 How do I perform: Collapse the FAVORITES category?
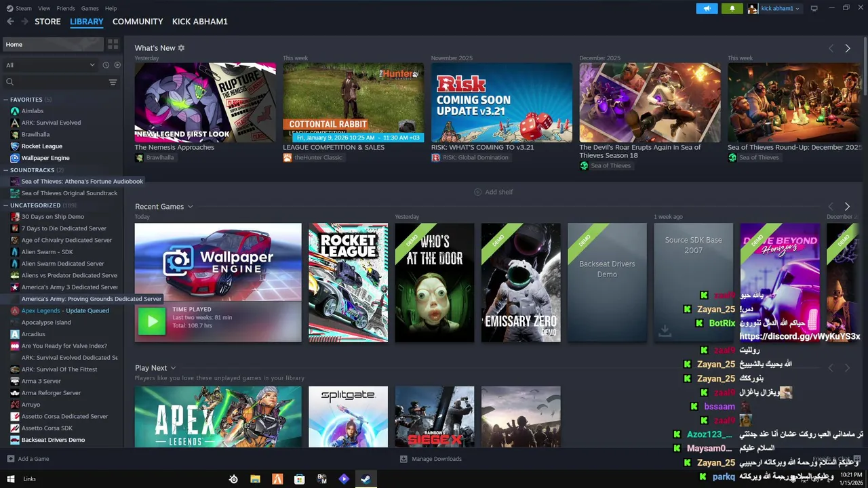(x=6, y=100)
